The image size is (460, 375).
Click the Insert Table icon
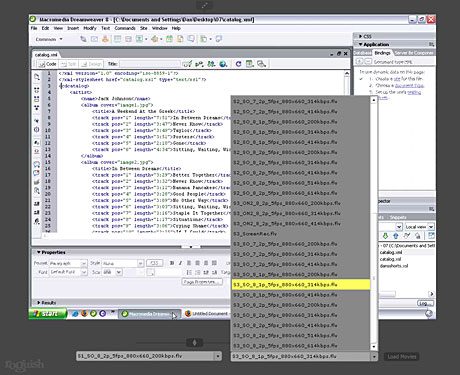coord(117,39)
